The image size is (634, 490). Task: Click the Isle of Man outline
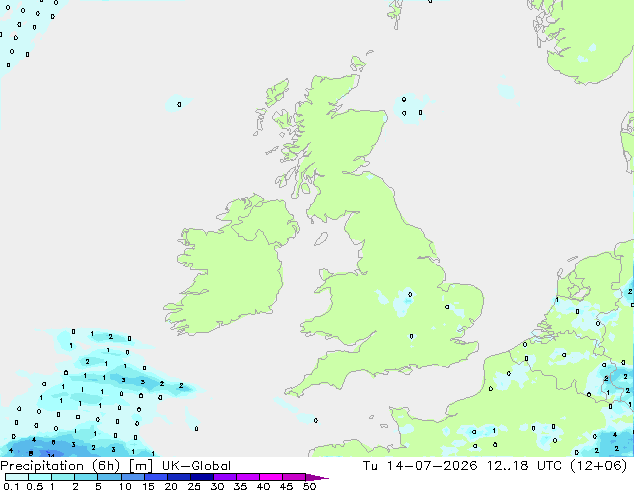(x=321, y=239)
